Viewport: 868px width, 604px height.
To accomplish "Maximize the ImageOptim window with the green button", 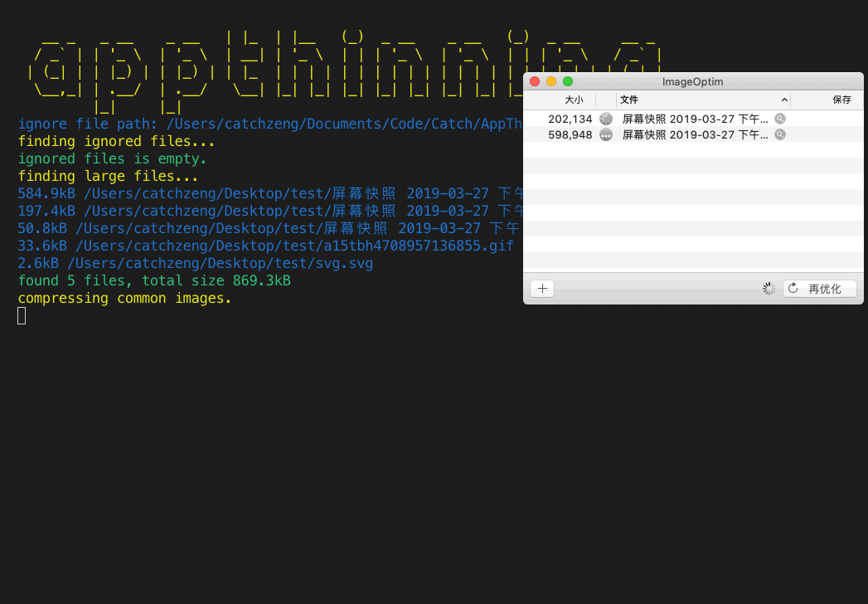I will pyautogui.click(x=568, y=81).
